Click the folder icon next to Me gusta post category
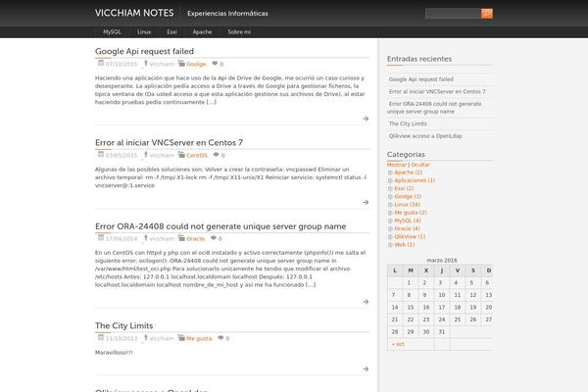Image resolution: width=588 pixels, height=392 pixels. coord(181,337)
